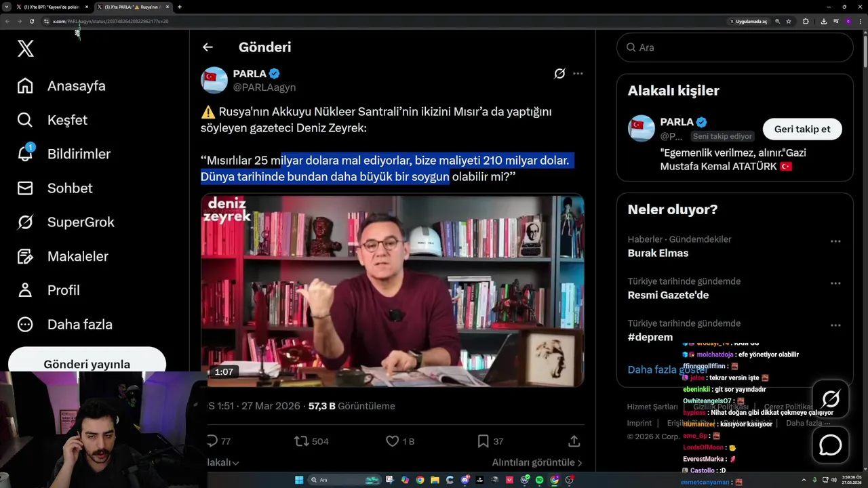Click the @PARLAagyn handle in post
868x488 pixels.
(x=264, y=87)
